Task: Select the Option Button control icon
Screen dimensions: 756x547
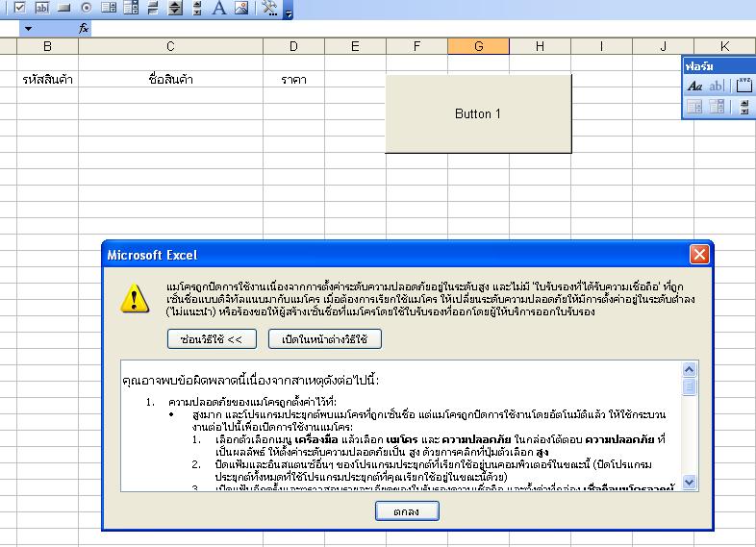Action: pos(86,8)
